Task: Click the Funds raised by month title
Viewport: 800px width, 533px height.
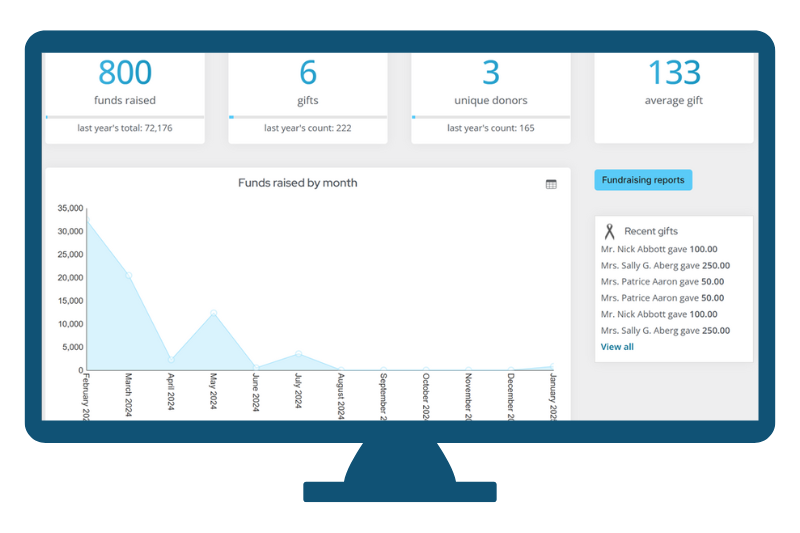Action: click(297, 183)
